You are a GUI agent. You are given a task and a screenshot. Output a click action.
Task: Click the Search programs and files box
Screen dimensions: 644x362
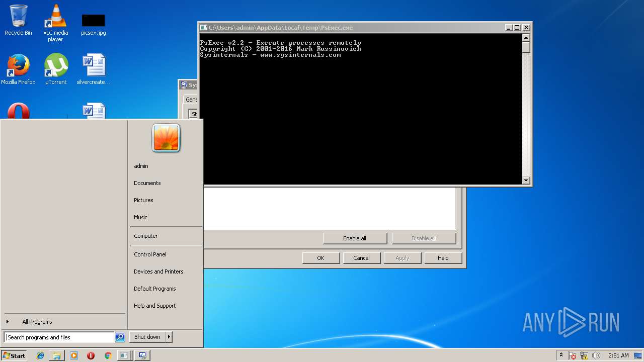click(59, 337)
